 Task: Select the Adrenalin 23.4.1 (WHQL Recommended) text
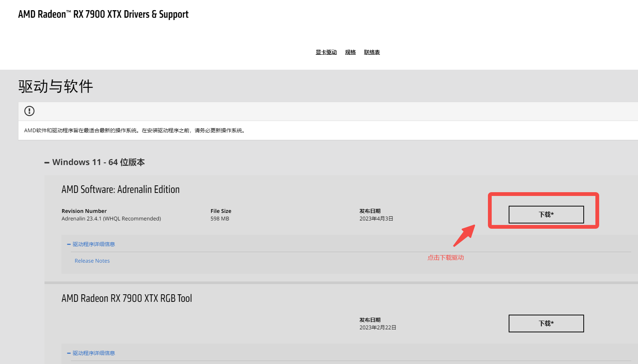111,219
